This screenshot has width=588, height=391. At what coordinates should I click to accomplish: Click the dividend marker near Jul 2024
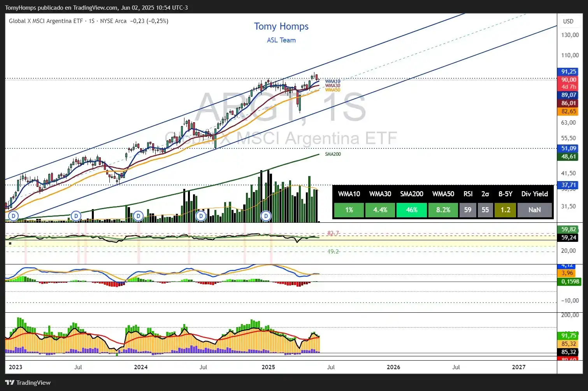click(201, 216)
